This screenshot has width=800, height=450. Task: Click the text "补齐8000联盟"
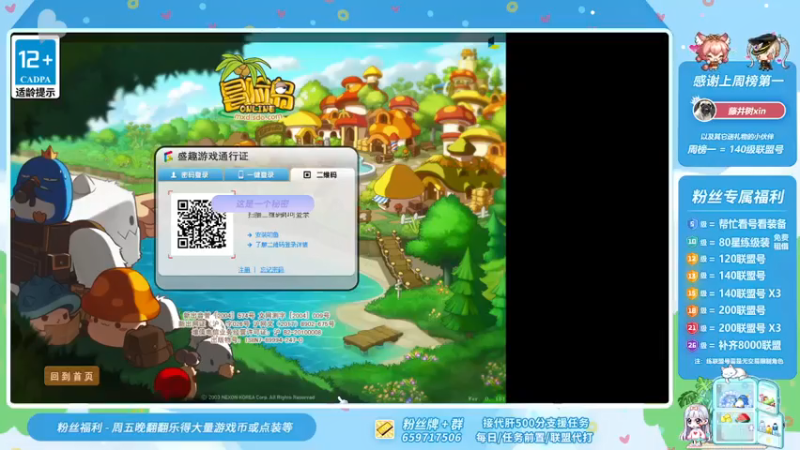[749, 345]
